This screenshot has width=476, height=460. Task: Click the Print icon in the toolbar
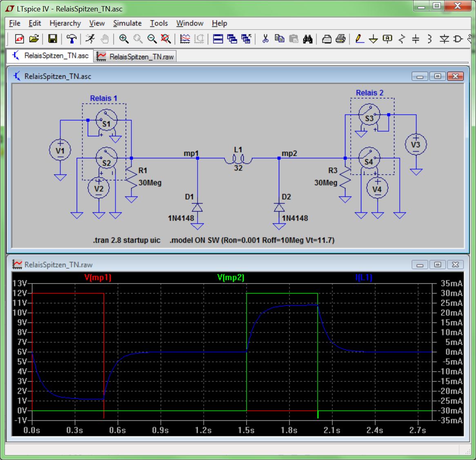pos(340,39)
